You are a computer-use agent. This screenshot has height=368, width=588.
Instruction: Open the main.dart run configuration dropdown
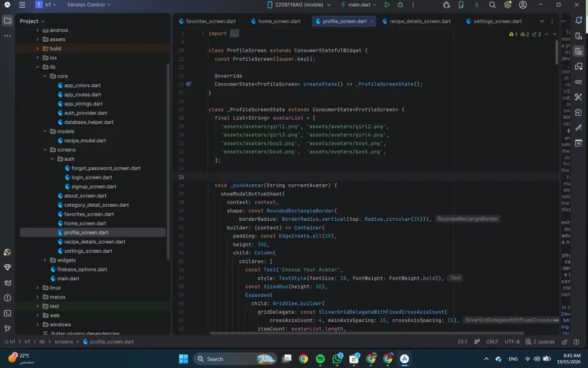pyautogui.click(x=359, y=5)
